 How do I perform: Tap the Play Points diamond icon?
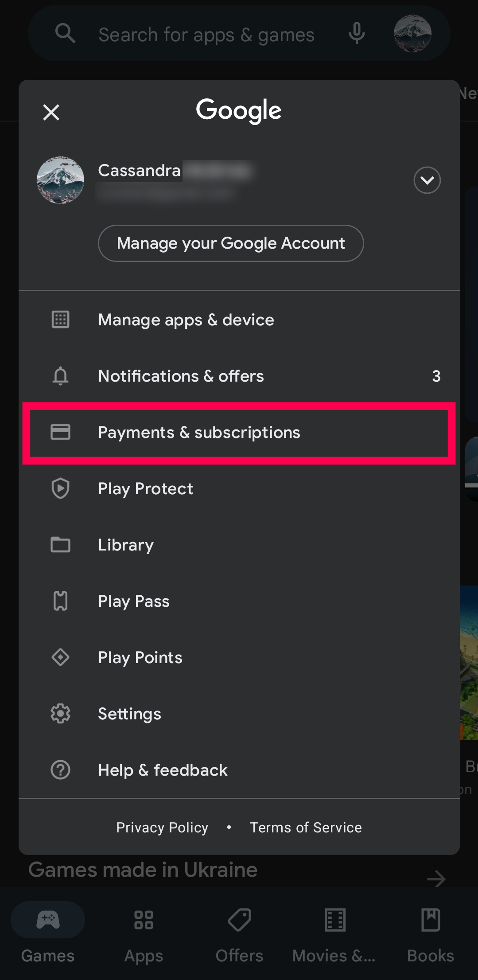61,657
